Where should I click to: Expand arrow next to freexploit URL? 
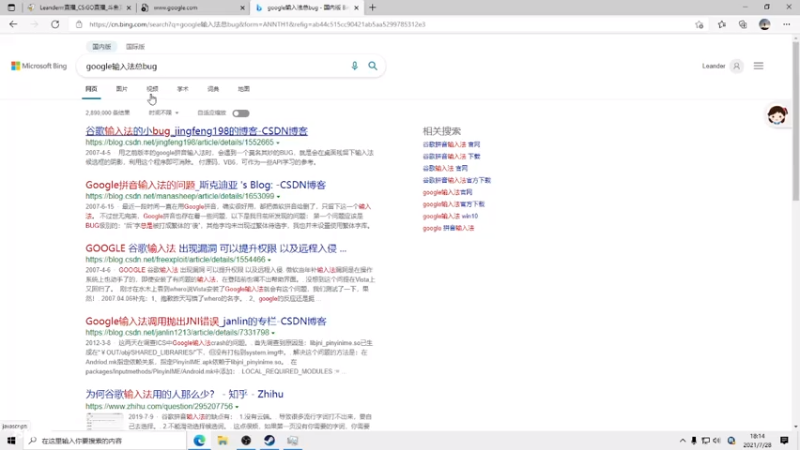[269, 260]
